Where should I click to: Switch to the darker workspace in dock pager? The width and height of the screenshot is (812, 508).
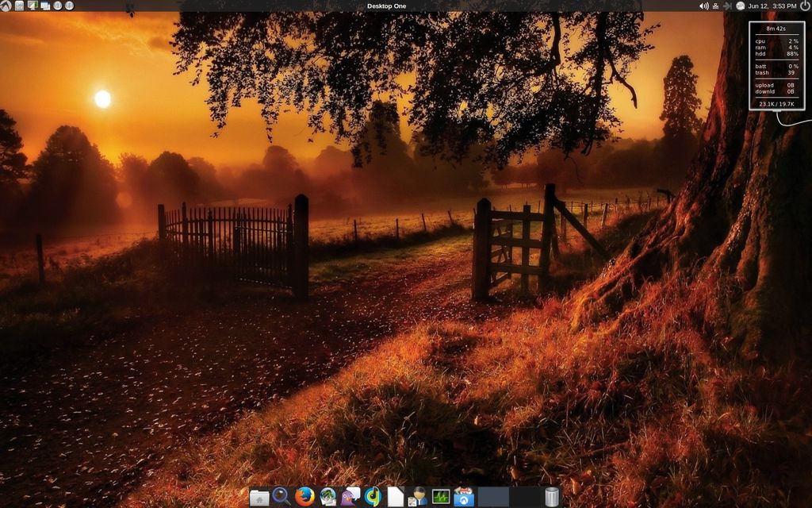coord(525,497)
